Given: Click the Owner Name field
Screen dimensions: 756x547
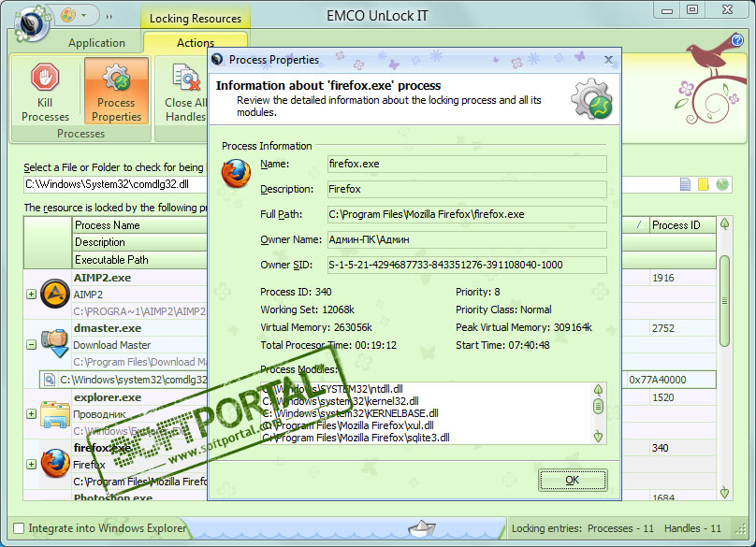Looking at the screenshot, I should pyautogui.click(x=467, y=239).
